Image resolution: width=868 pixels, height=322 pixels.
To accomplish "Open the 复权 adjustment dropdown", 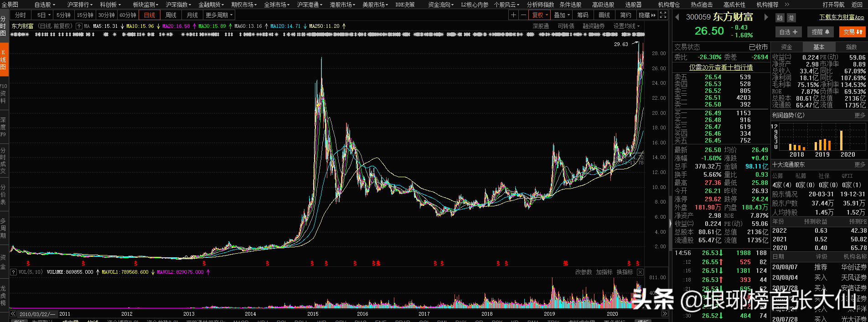I will click(540, 15).
